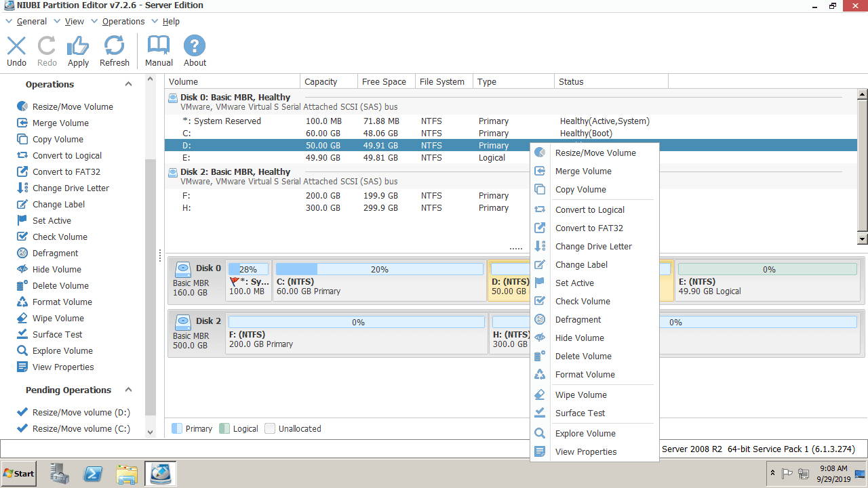Viewport: 868px width, 488px height.
Task: Toggle pending Resize/Move volume (C:) checkmark
Action: (22, 428)
